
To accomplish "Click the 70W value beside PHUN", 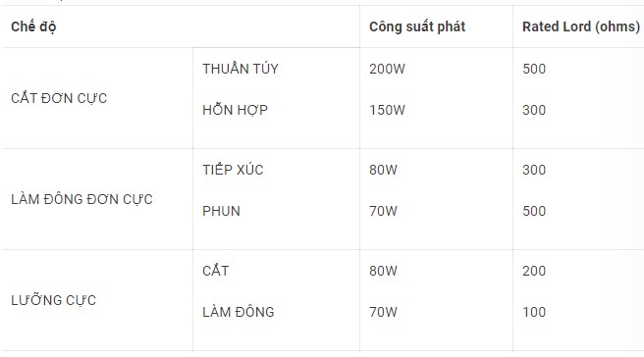I will tap(383, 211).
